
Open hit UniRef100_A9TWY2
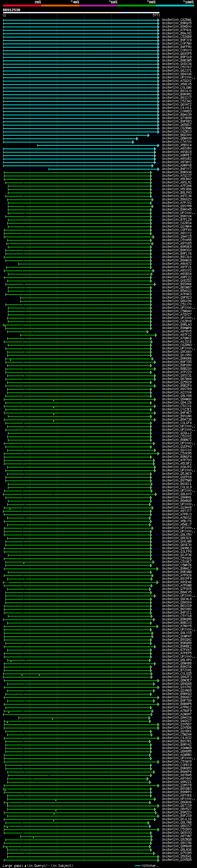[x=176, y=162]
